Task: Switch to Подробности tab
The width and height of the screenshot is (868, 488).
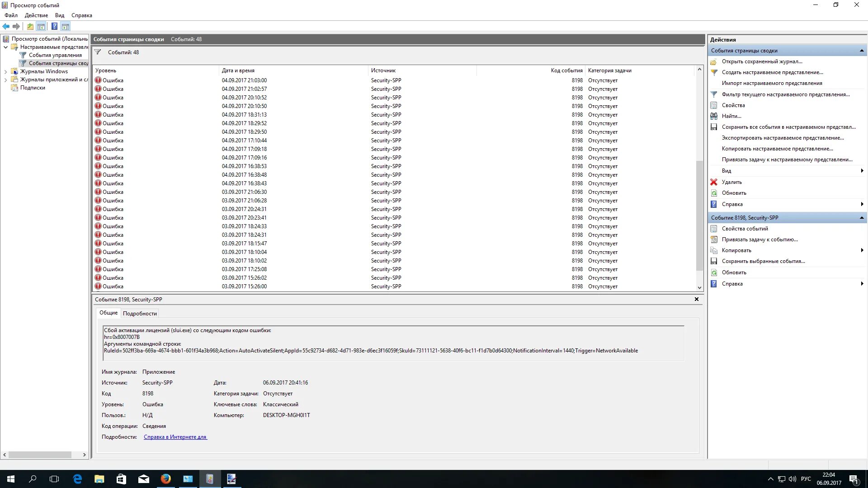Action: [x=140, y=314]
